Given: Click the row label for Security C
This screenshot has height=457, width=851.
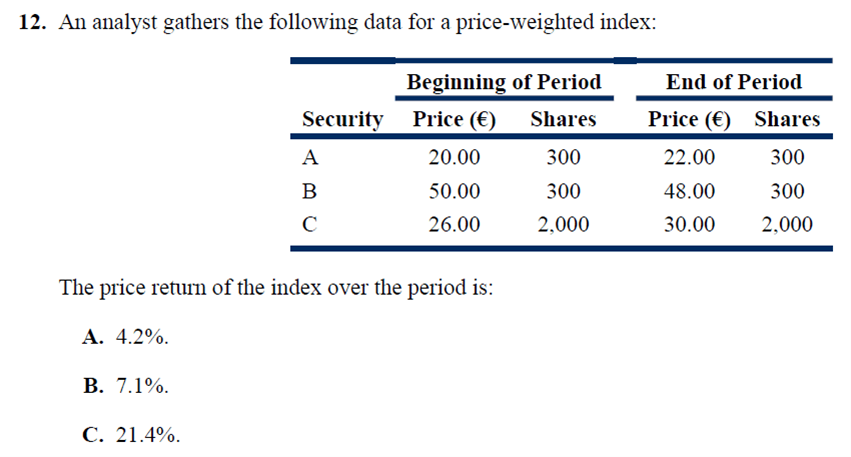Looking at the screenshot, I should [309, 224].
